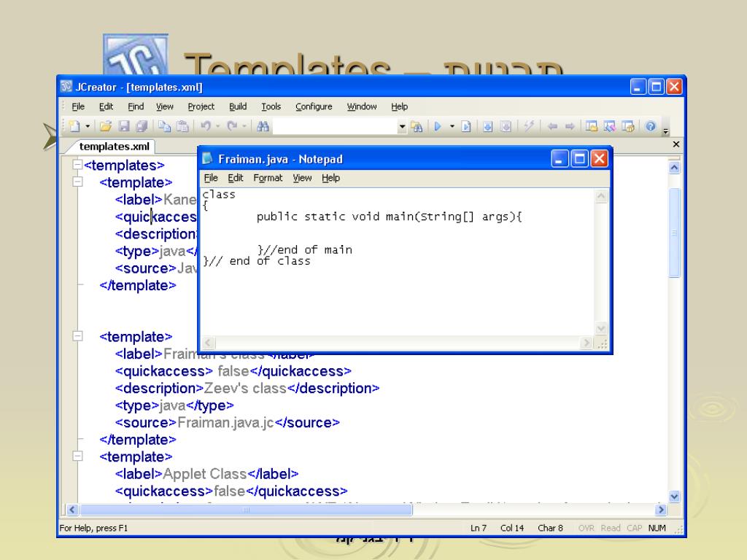Open the Build menu

238,106
